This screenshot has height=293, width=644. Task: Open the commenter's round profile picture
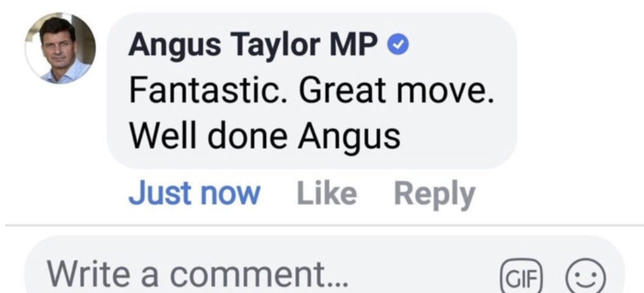(x=60, y=48)
